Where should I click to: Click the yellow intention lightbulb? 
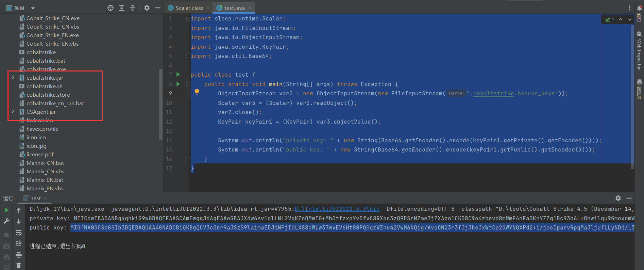click(197, 92)
